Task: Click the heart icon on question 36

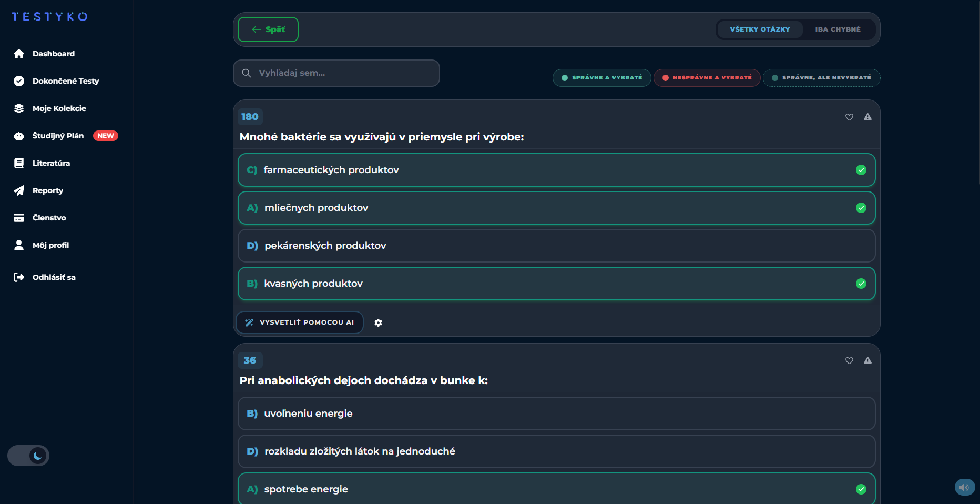Action: [x=849, y=360]
